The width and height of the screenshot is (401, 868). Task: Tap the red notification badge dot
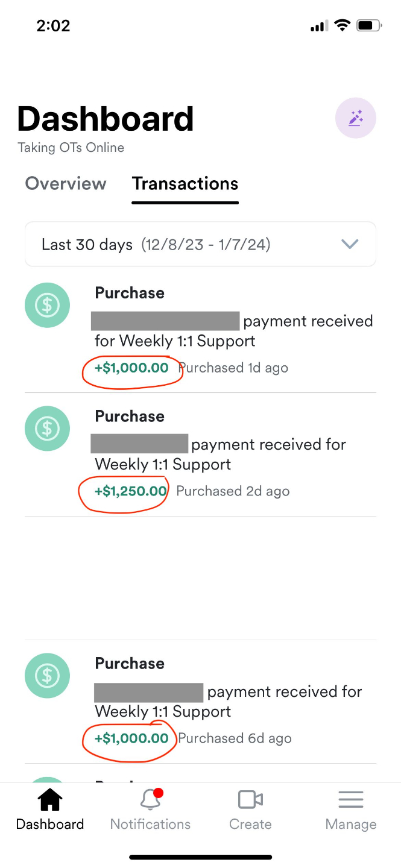(x=159, y=793)
